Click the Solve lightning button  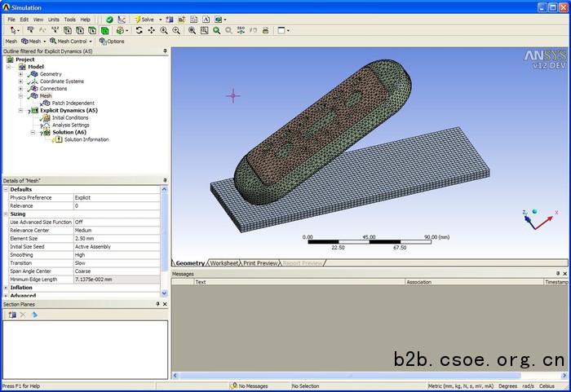(x=145, y=19)
